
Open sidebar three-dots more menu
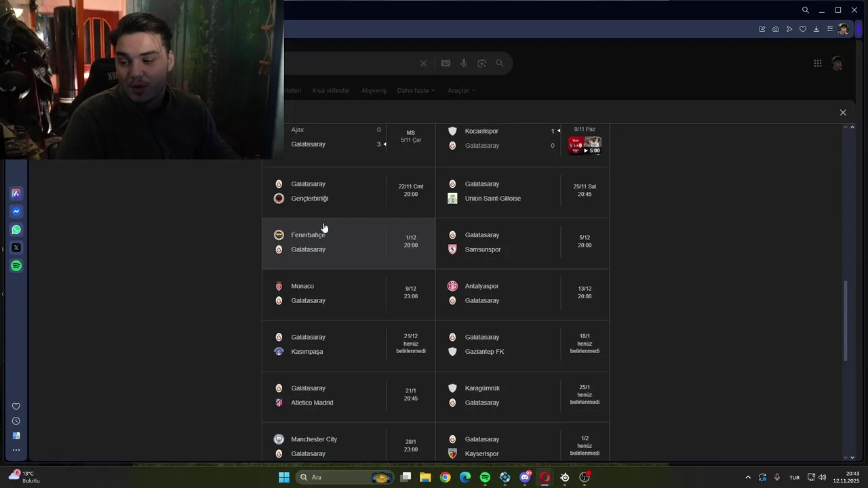tap(16, 450)
